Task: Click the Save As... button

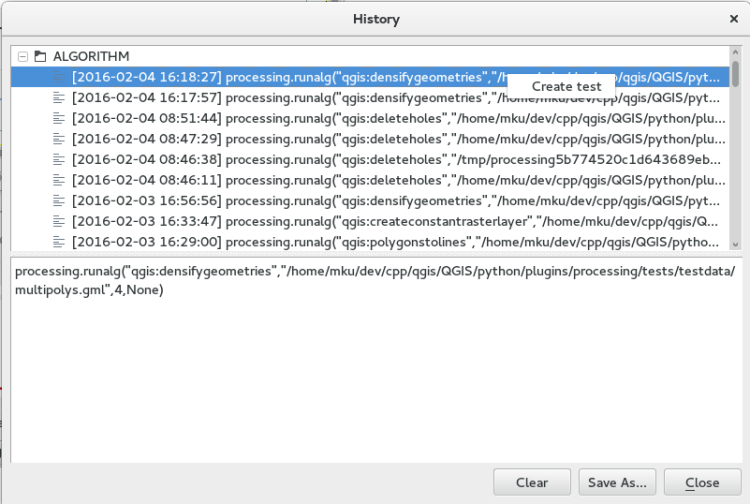Action: (617, 482)
